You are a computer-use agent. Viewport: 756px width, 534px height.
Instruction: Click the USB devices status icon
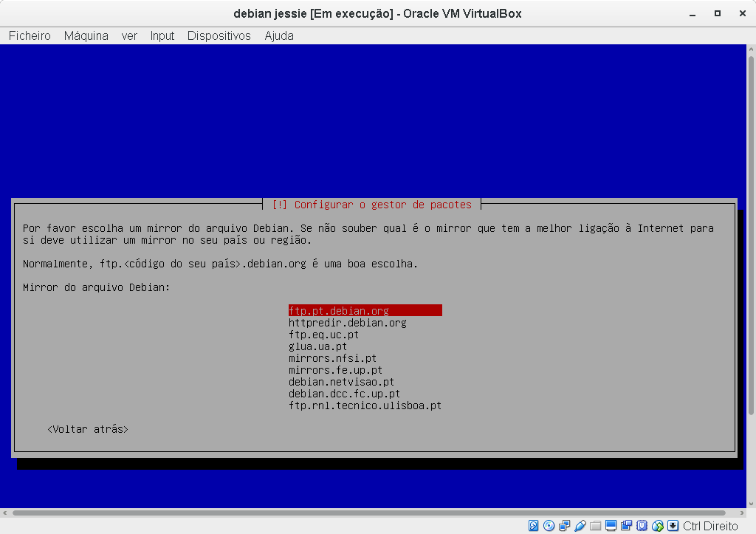point(580,526)
